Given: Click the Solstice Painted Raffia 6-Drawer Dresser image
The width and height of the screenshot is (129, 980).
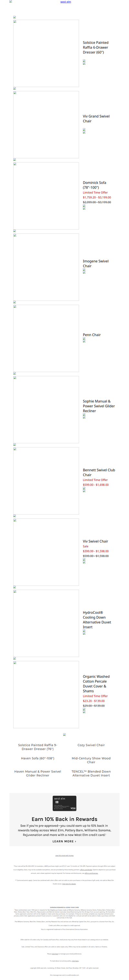Looking at the screenshot, I should tap(46, 53).
